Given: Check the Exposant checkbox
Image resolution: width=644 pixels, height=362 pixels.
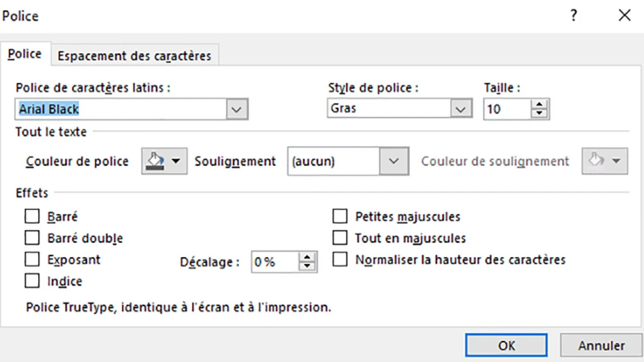Looking at the screenshot, I should tap(32, 260).
